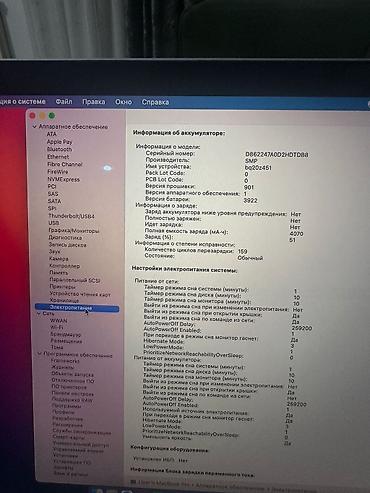Click the Настройки электропитания системы heading
The width and height of the screenshot is (370, 493).
[184, 269]
